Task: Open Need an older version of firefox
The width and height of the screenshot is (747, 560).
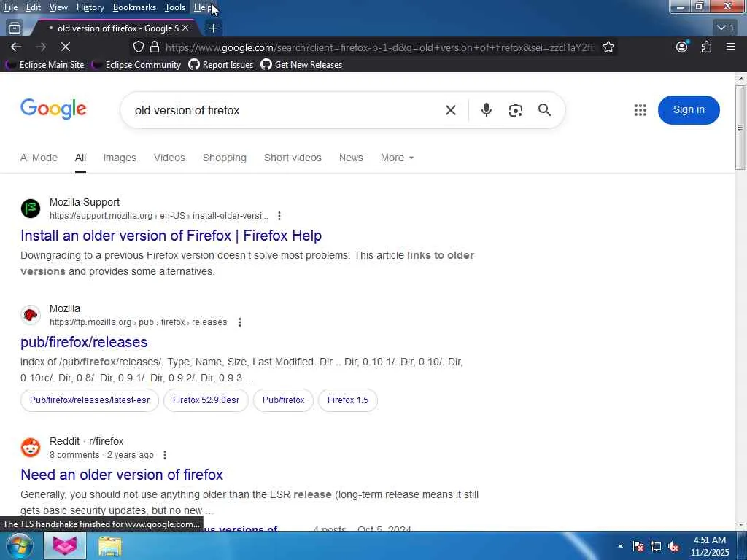Action: [x=122, y=475]
